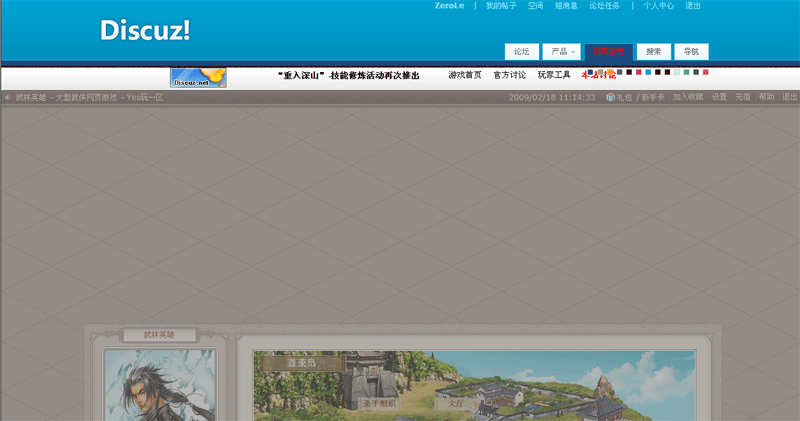Click the 蓬莱岛 map title plaque
Image resolution: width=800 pixels, height=421 pixels.
point(302,363)
